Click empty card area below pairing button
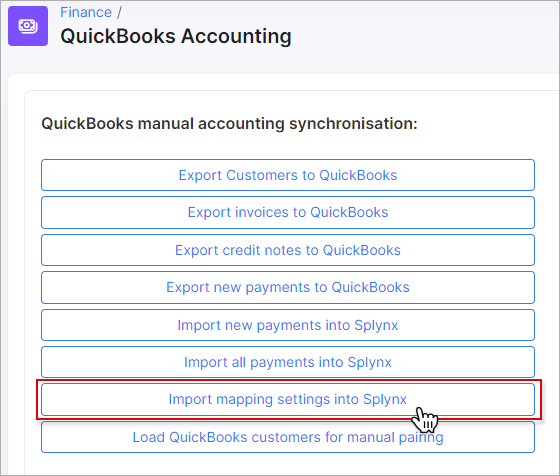 pos(288,464)
